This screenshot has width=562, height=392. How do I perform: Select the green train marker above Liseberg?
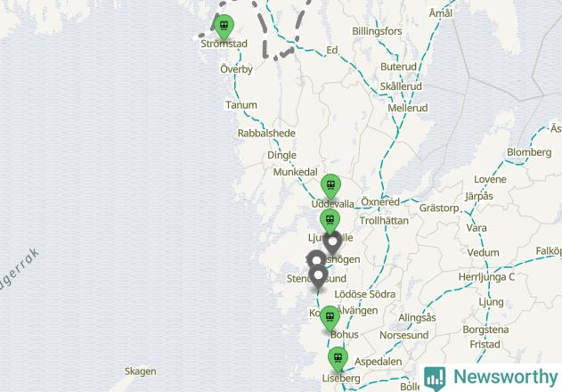click(338, 359)
